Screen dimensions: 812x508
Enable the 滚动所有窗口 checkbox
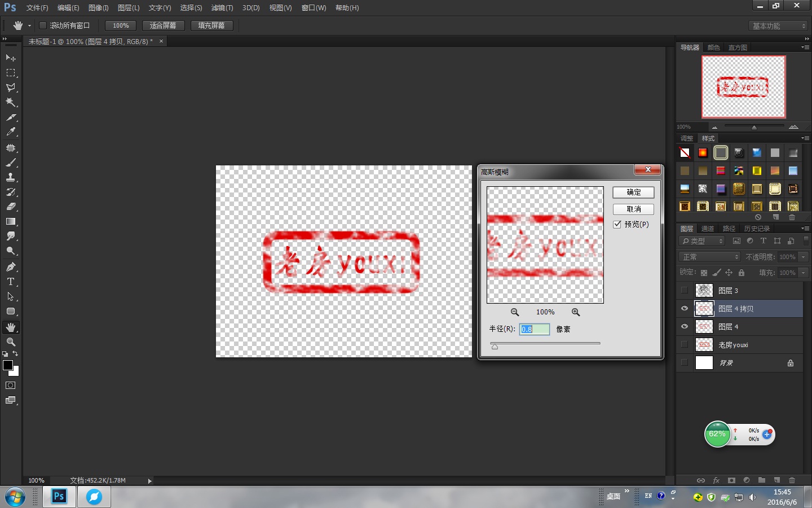coord(43,25)
